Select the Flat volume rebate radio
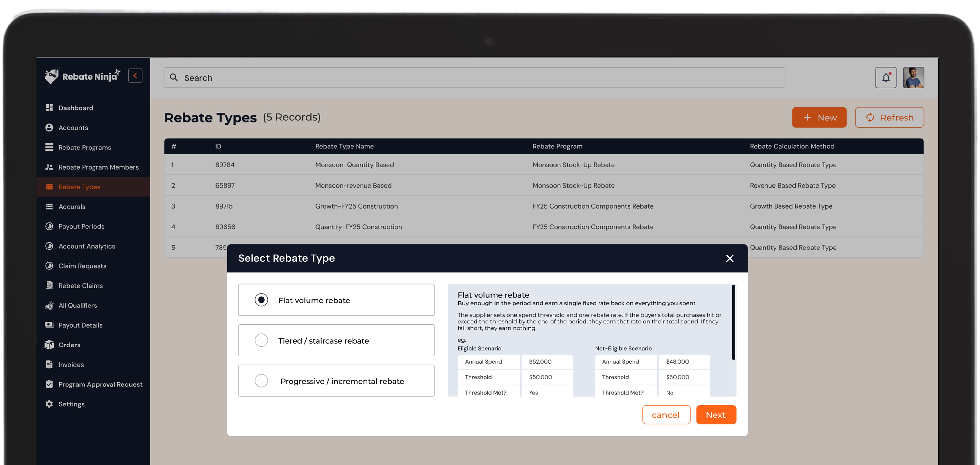This screenshot has width=980, height=465. (x=261, y=300)
